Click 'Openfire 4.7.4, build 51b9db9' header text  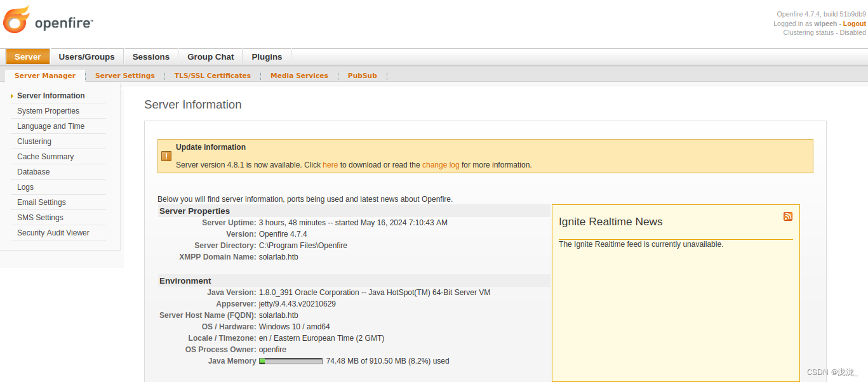tap(821, 14)
